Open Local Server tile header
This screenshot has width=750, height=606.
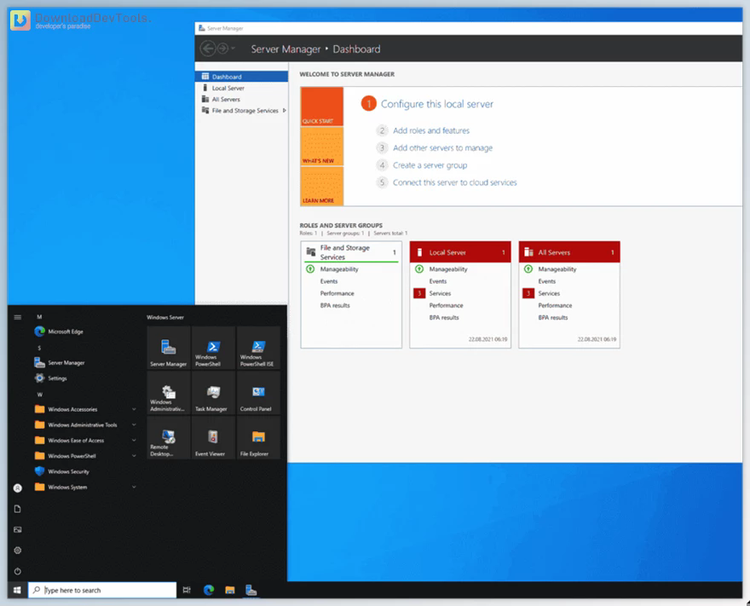coord(460,252)
